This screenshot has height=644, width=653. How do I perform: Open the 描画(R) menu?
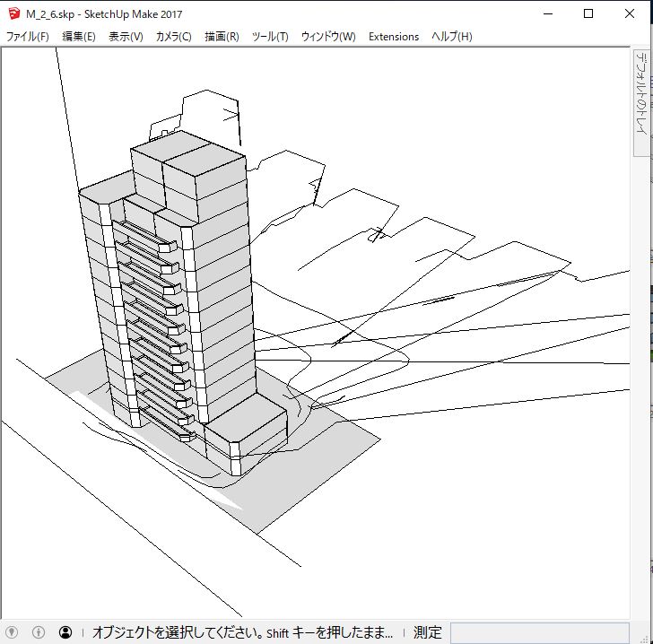[x=222, y=37]
